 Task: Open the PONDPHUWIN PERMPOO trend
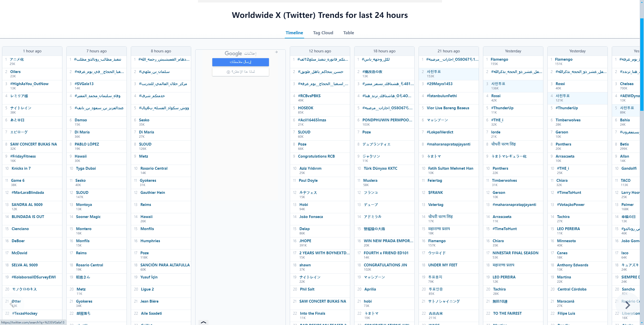pos(387,120)
